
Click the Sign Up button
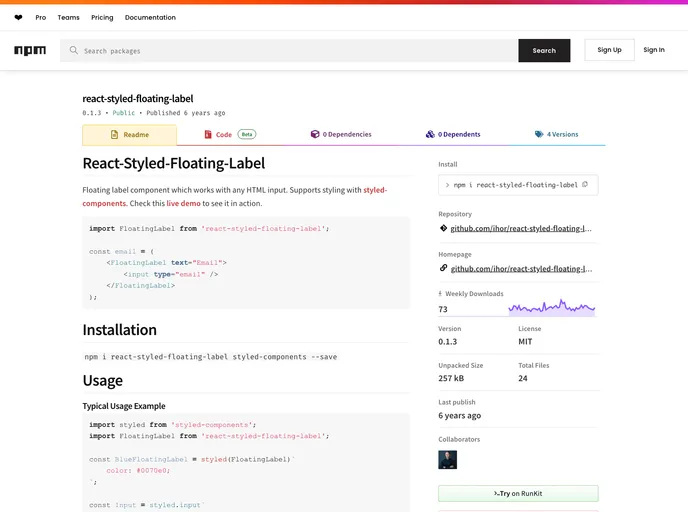(609, 50)
